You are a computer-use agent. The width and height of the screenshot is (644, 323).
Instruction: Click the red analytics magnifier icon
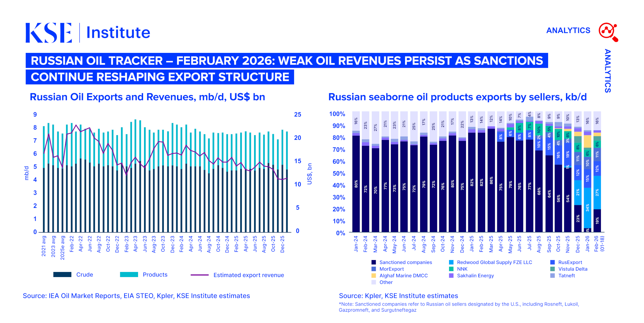point(608,32)
